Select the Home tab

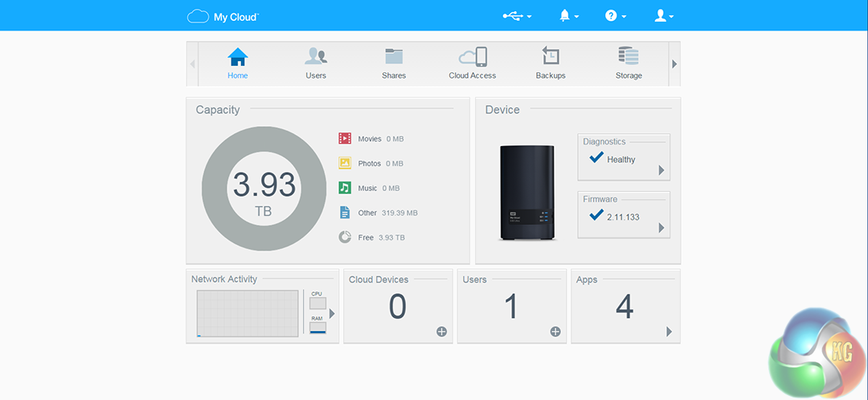point(238,63)
